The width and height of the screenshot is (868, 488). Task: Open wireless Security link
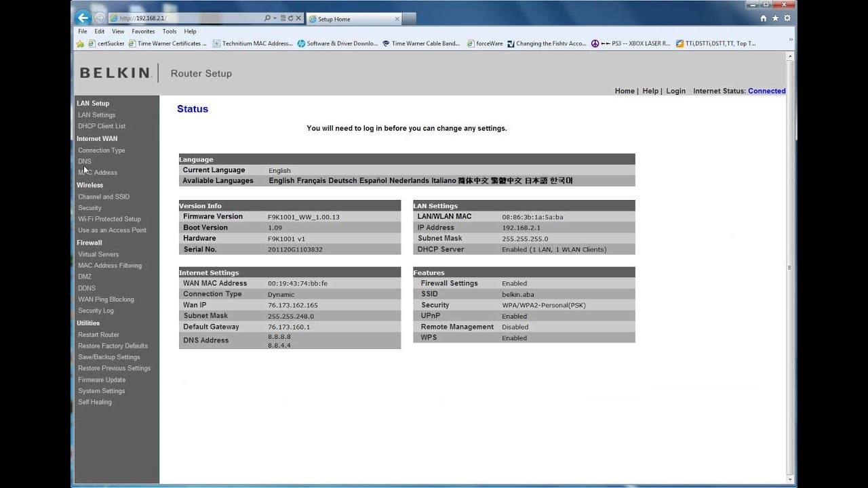90,208
